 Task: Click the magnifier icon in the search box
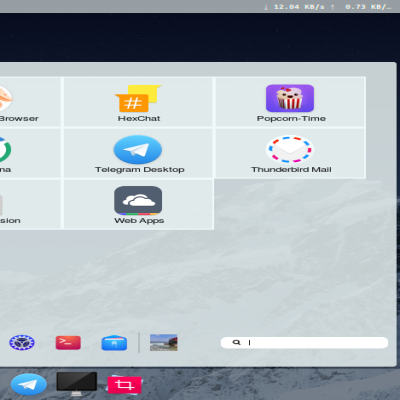coord(236,342)
